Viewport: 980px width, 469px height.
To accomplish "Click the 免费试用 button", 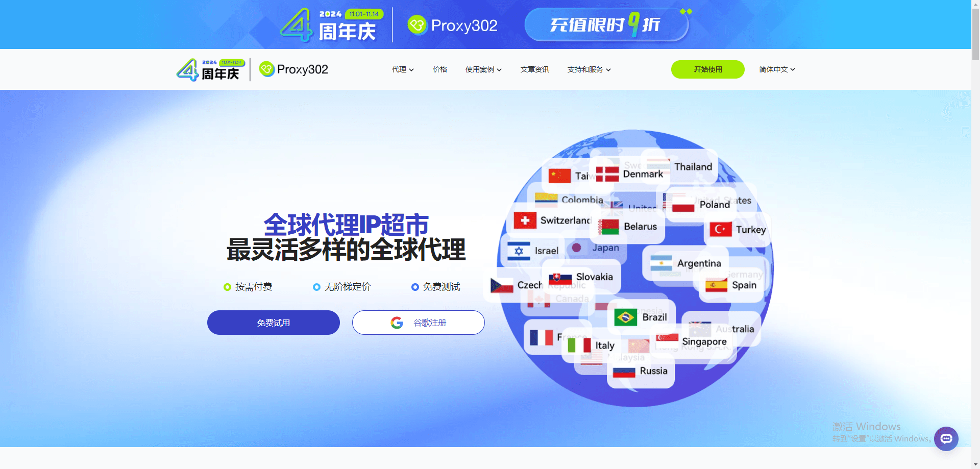I will [274, 323].
